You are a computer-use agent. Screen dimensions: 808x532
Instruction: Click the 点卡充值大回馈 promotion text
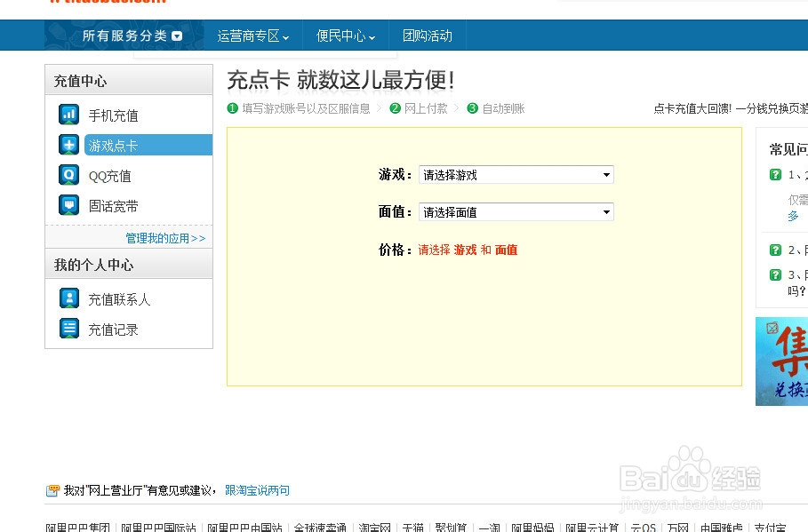(x=731, y=108)
